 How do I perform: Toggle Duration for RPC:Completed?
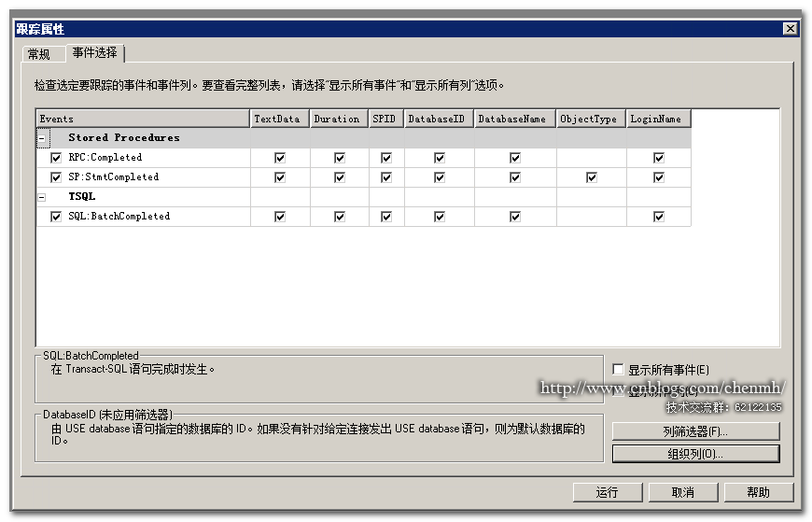click(x=339, y=158)
